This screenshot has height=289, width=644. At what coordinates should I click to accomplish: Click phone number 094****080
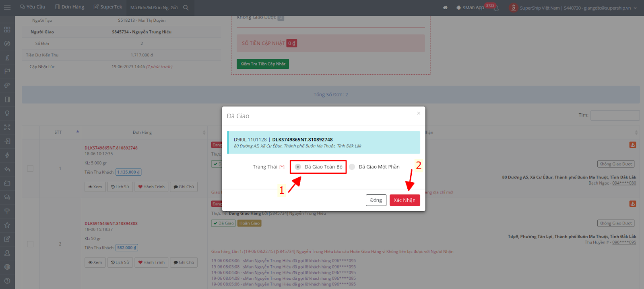point(624,183)
